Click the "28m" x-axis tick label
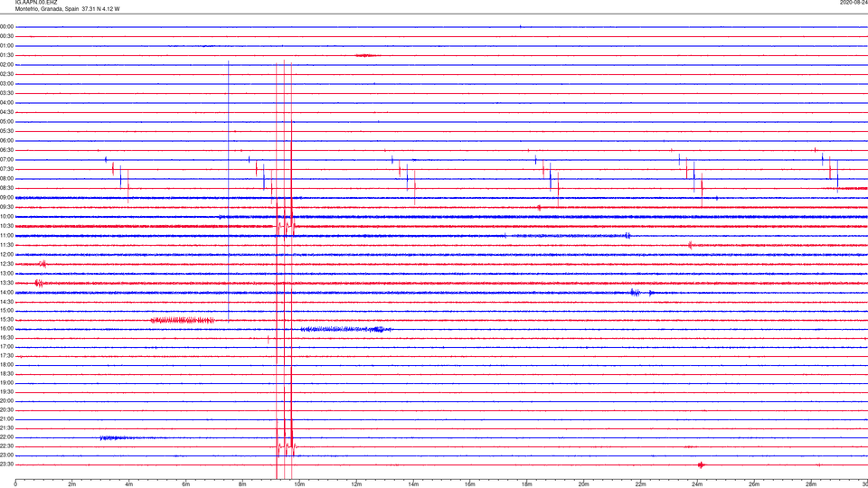The height and width of the screenshot is (488, 868). pos(811,484)
